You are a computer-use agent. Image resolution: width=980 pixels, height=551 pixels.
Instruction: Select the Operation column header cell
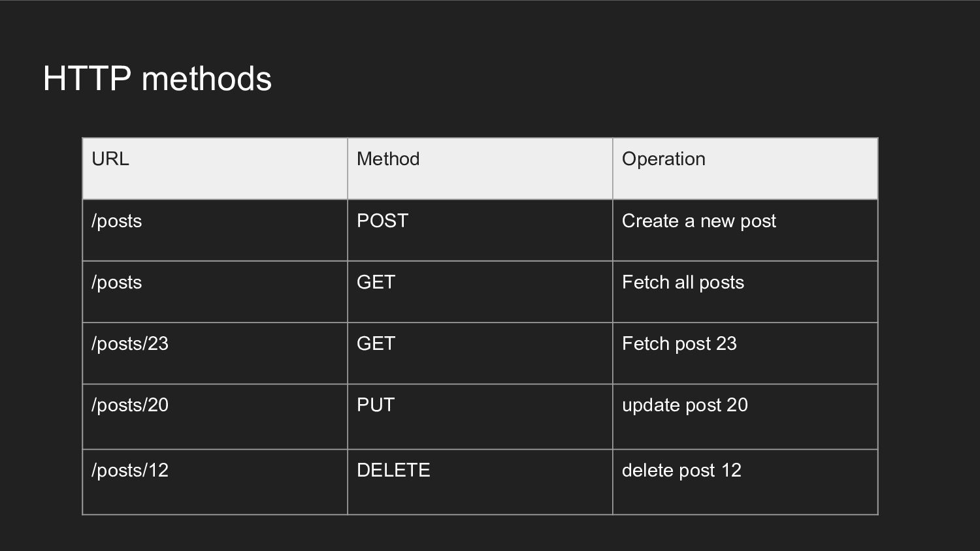point(745,168)
